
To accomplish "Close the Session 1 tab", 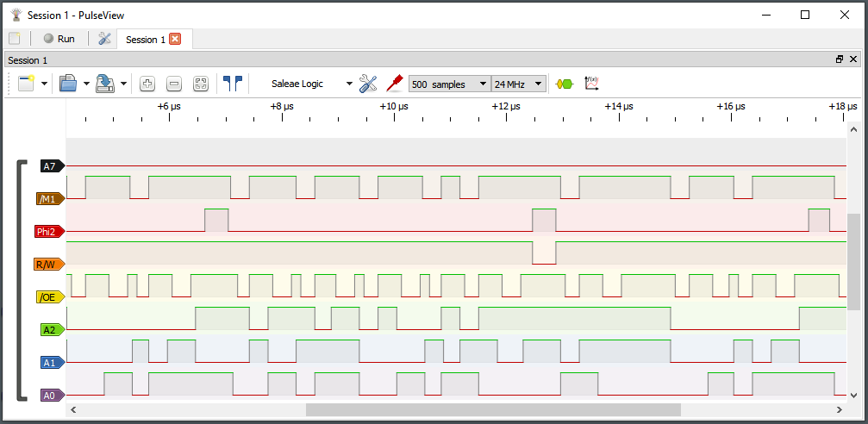I will coord(175,39).
